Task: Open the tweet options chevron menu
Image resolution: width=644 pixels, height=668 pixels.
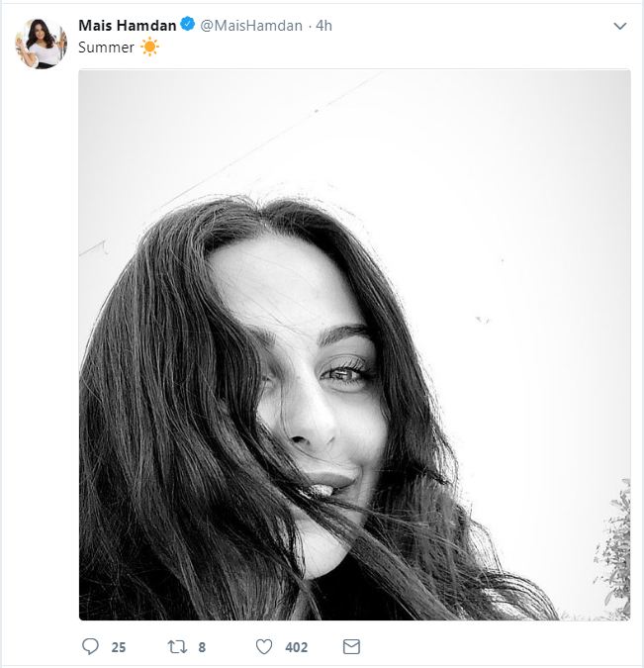Action: (619, 26)
